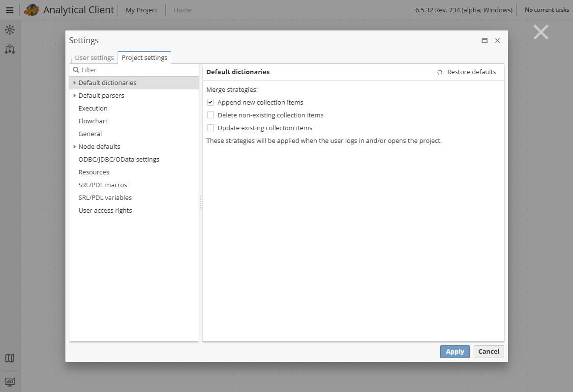The height and width of the screenshot is (392, 573).
Task: Select the hierarchy tree icon in the left sidebar
Action: (x=10, y=49)
